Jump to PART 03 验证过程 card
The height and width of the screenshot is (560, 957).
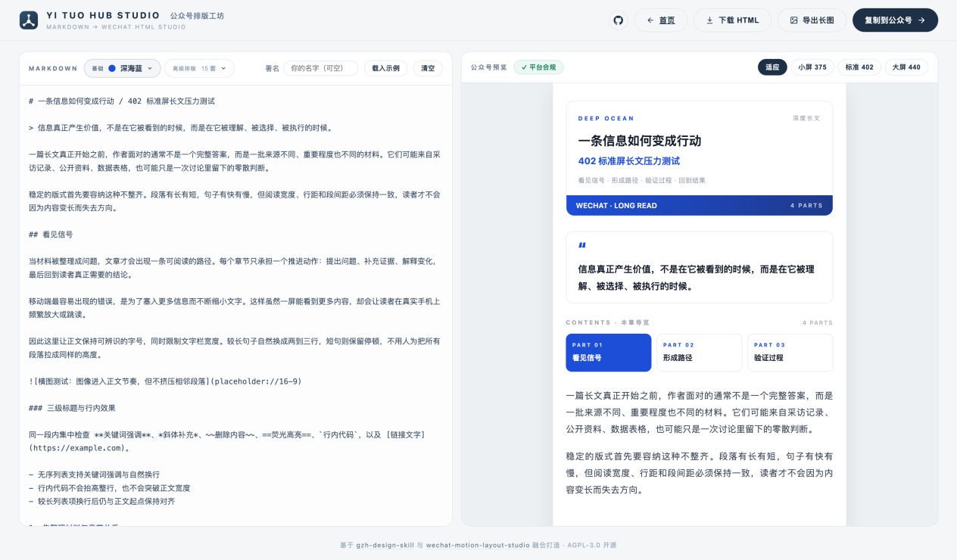(790, 353)
